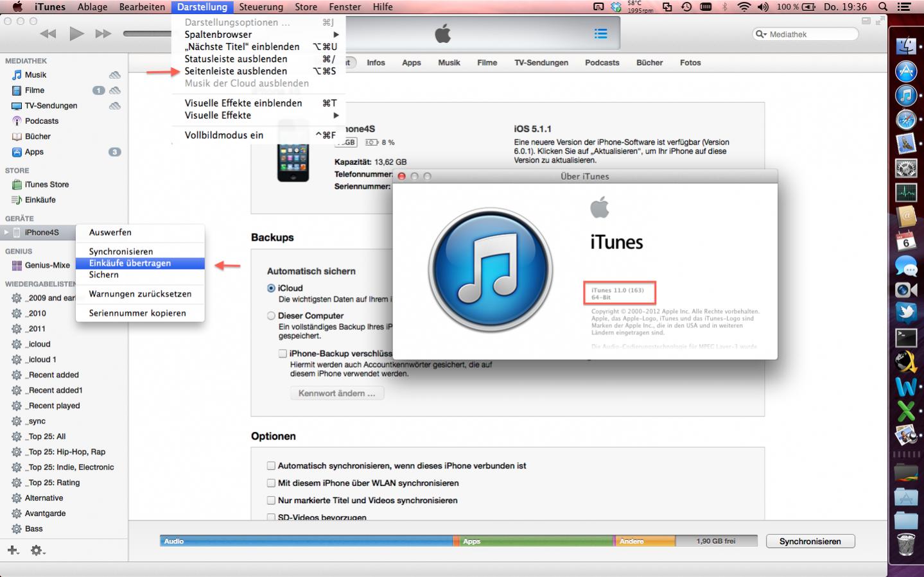Choose Auswerfen in context menu
This screenshot has height=577, width=924.
tap(140, 232)
